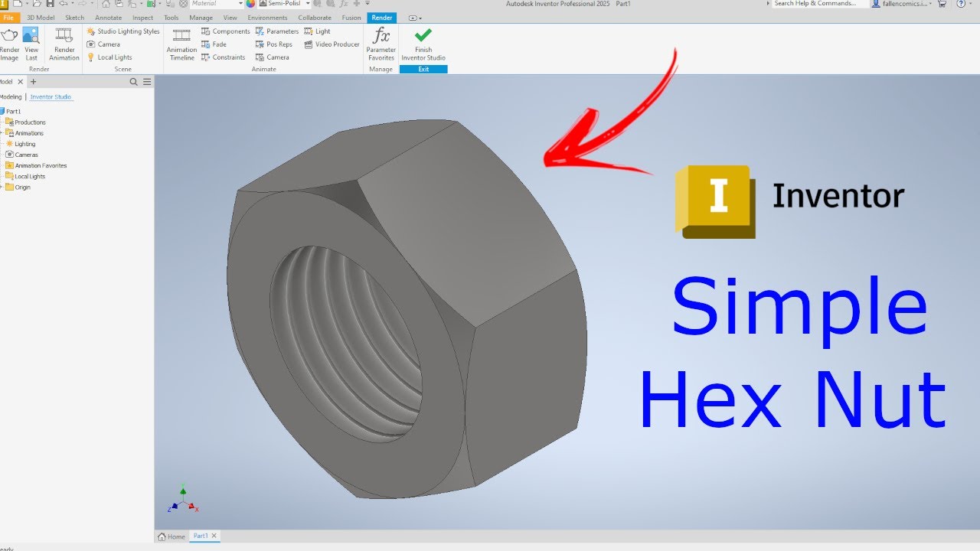Switch to Sketch tab
980x551 pixels.
click(x=74, y=18)
